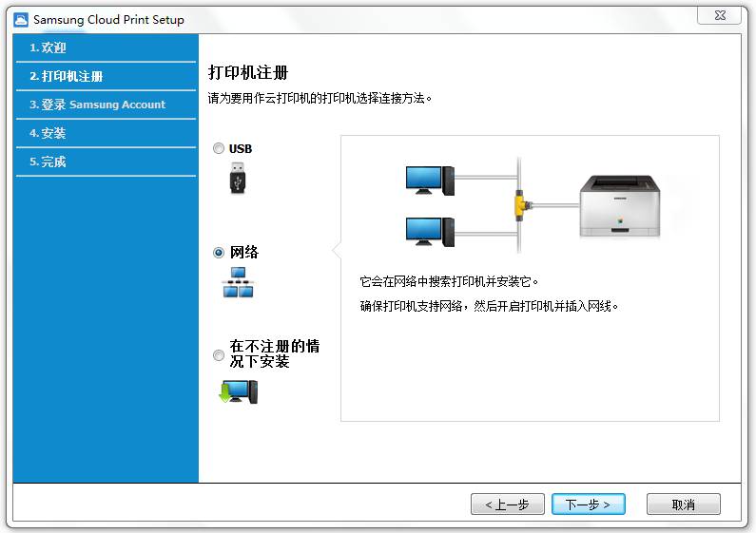Click the upper computer in the network diagram

(430, 181)
